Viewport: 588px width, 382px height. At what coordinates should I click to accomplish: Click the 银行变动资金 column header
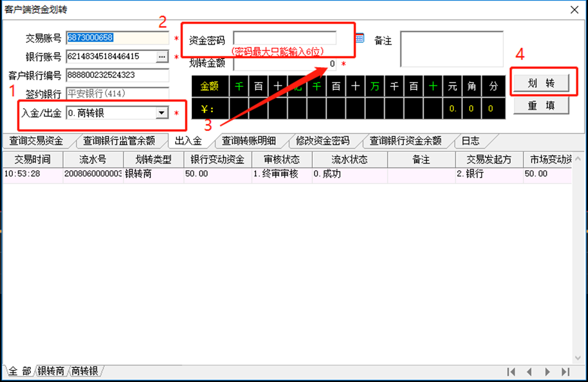[x=217, y=160]
